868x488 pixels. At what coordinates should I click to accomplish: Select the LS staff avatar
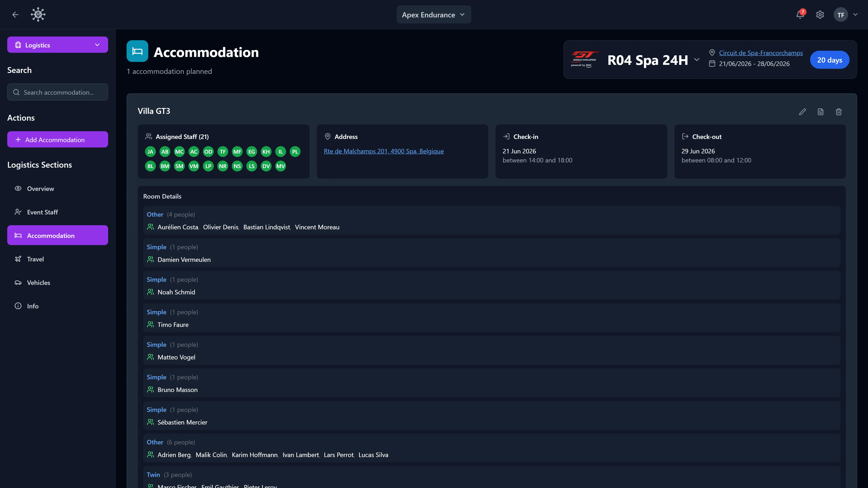(252, 166)
